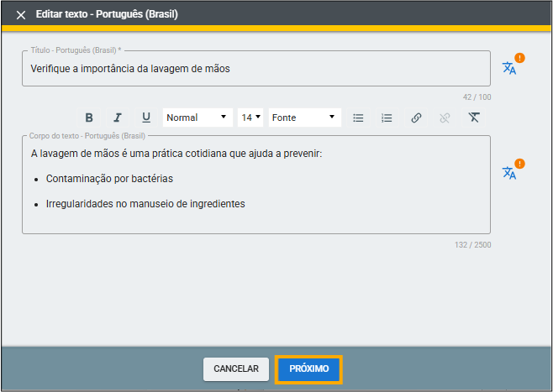The width and height of the screenshot is (553, 392).
Task: Insert a numbered list
Action: pyautogui.click(x=387, y=118)
